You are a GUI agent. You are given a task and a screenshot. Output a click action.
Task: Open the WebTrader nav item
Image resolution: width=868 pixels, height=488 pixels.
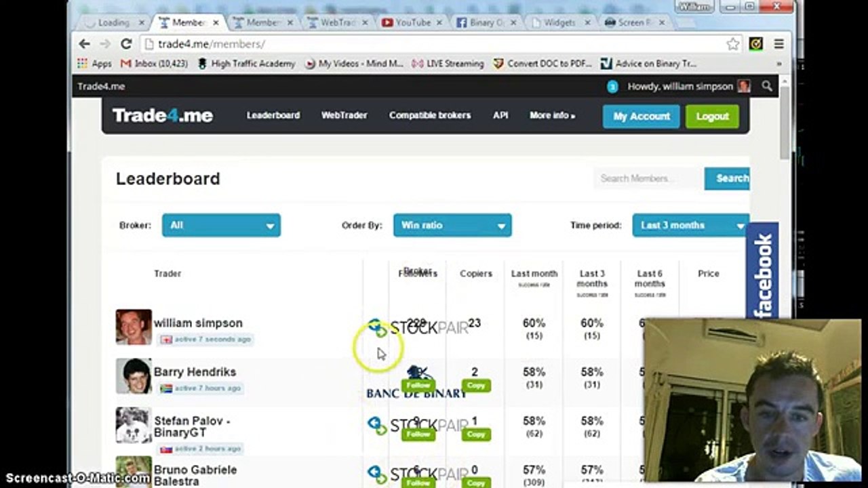(344, 115)
